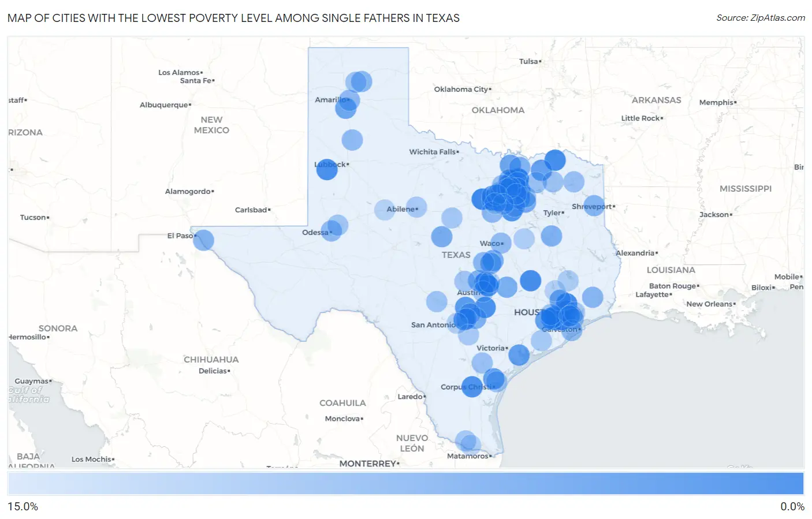
Task: Click the Guaymas map label
Action: click(32, 381)
